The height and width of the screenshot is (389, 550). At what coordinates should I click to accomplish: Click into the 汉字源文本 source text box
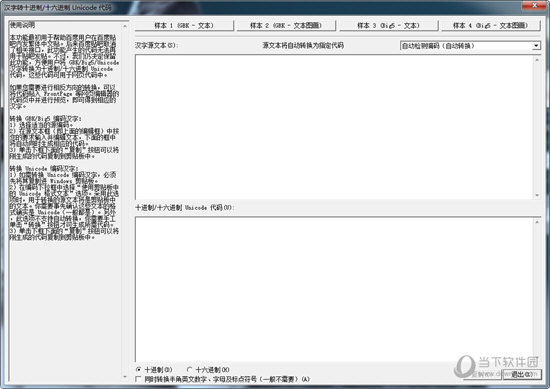click(334, 127)
